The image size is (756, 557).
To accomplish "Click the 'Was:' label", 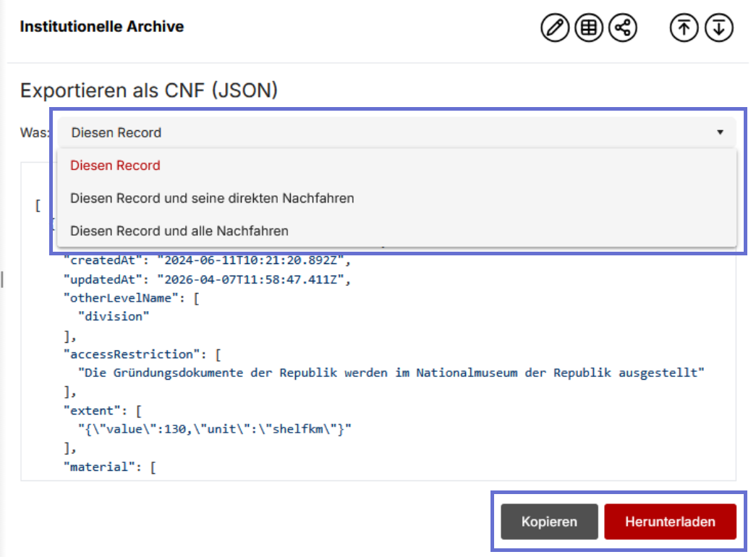I will tap(35, 132).
